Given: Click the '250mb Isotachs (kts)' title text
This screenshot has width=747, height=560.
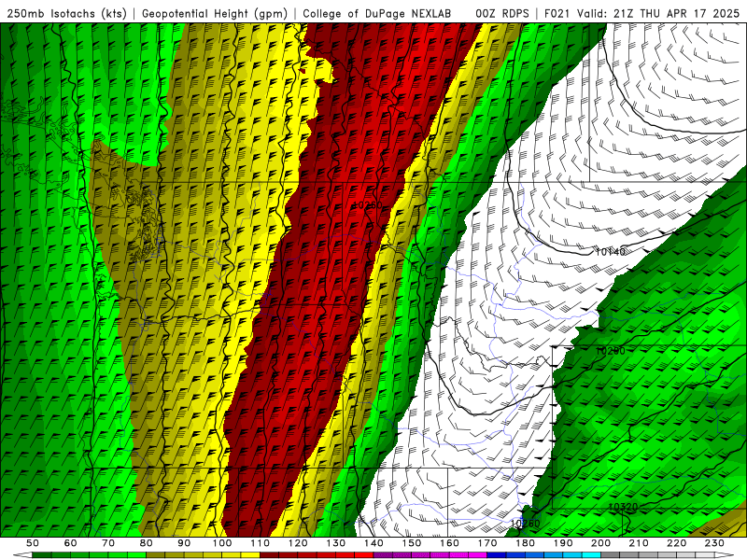Looking at the screenshot, I should click(66, 14).
